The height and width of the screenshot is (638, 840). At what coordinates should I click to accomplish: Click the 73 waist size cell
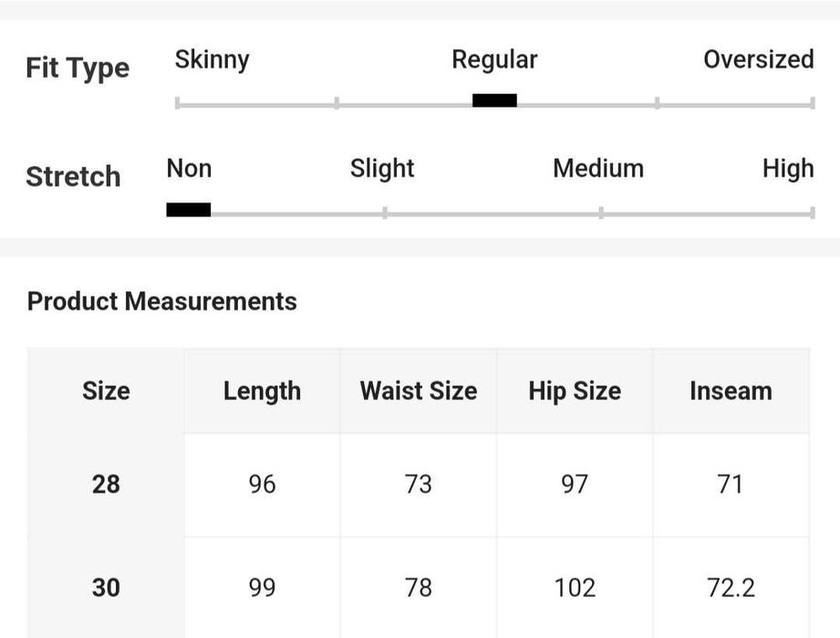tap(419, 484)
